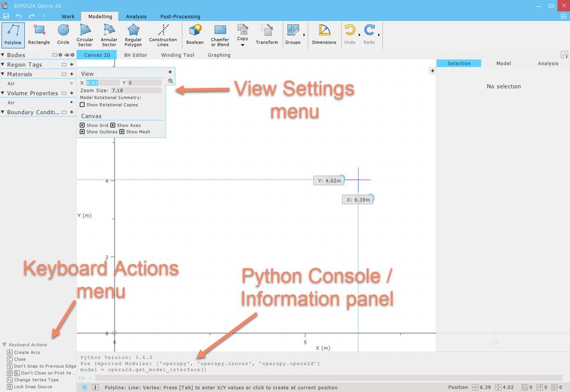Click the ribbon Undo button

[349, 36]
